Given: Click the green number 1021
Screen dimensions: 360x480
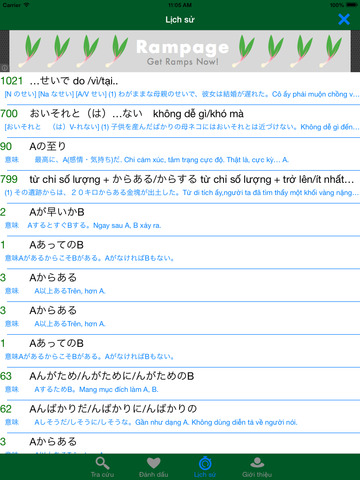Looking at the screenshot, I should click(12, 81).
